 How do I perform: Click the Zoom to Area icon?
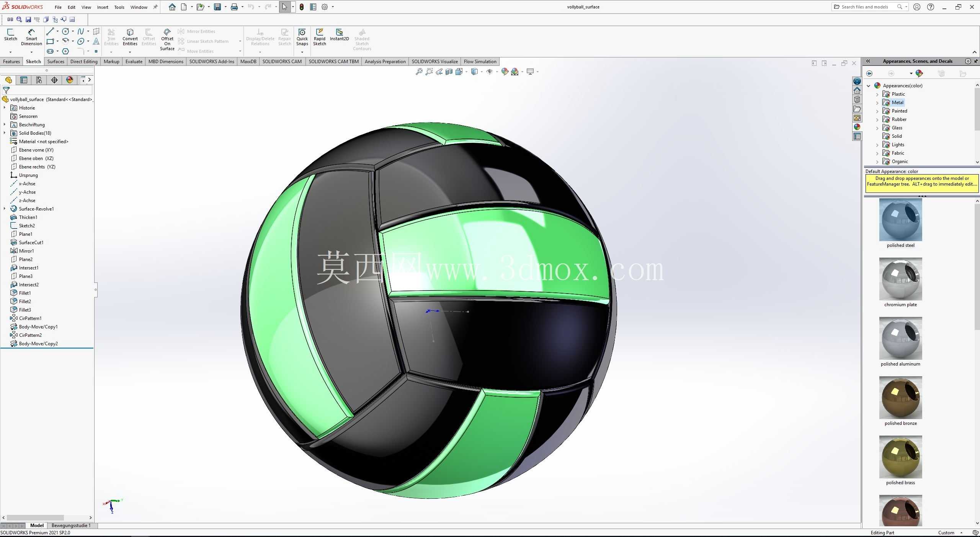[x=429, y=72]
